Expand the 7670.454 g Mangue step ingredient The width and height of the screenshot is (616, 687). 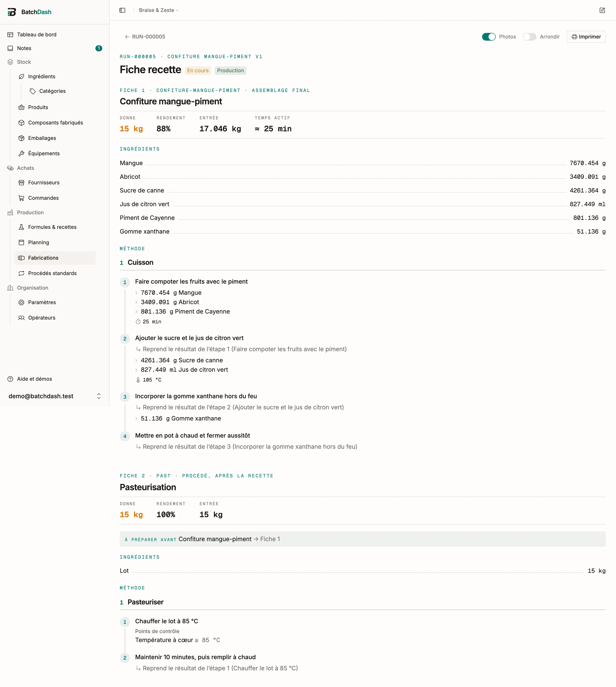(x=136, y=293)
